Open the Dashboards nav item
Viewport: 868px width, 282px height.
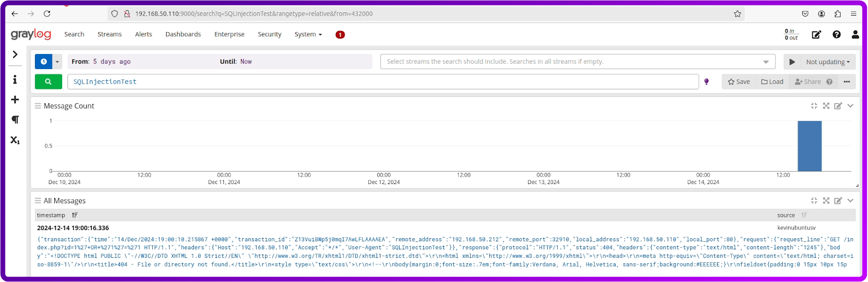(x=183, y=34)
